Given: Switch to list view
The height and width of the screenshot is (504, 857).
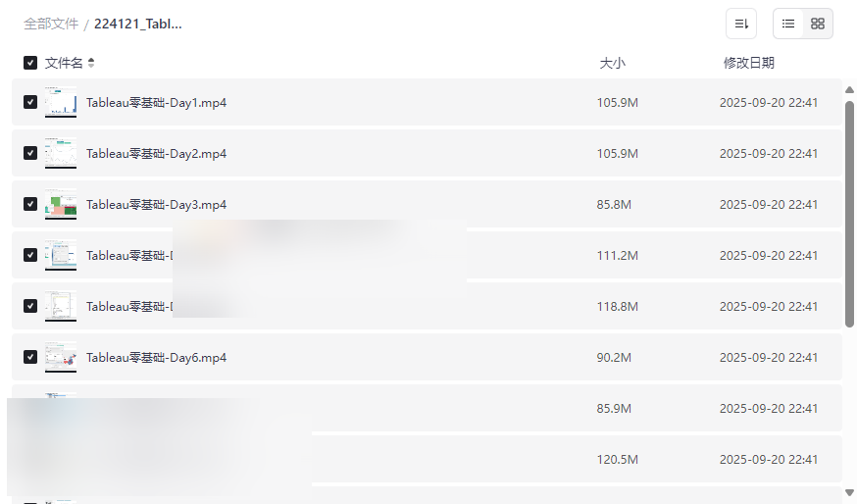Looking at the screenshot, I should point(788,24).
